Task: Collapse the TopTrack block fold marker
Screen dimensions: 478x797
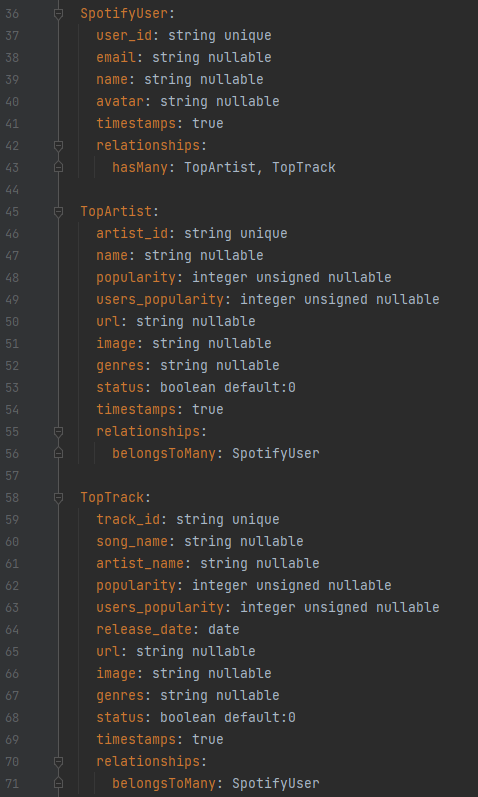Action: coord(58,498)
